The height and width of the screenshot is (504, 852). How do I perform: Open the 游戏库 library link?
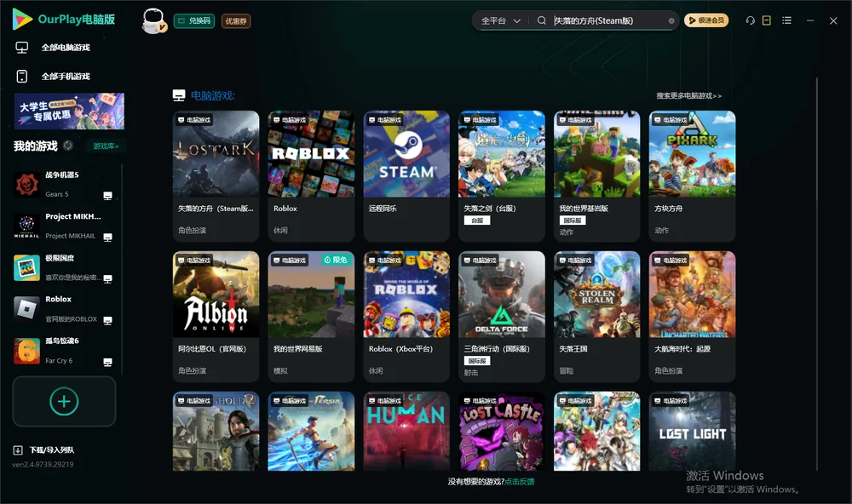tap(106, 146)
